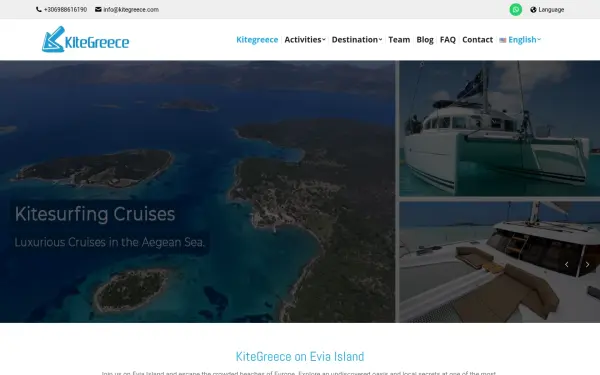The width and height of the screenshot is (600, 375).
Task: Open the Contact page
Action: [x=478, y=40]
